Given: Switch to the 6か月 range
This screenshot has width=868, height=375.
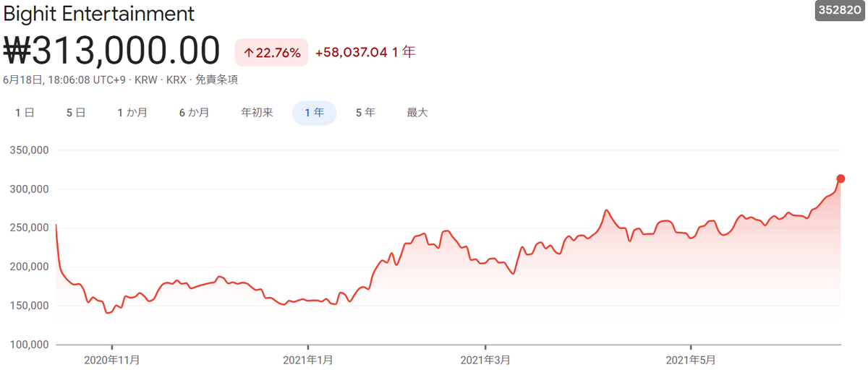Looking at the screenshot, I should coord(195,113).
